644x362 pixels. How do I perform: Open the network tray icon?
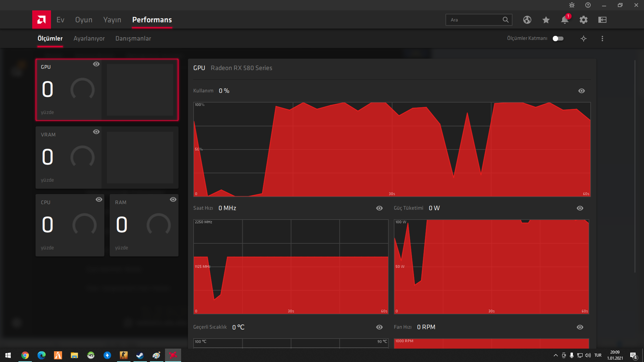click(580, 355)
